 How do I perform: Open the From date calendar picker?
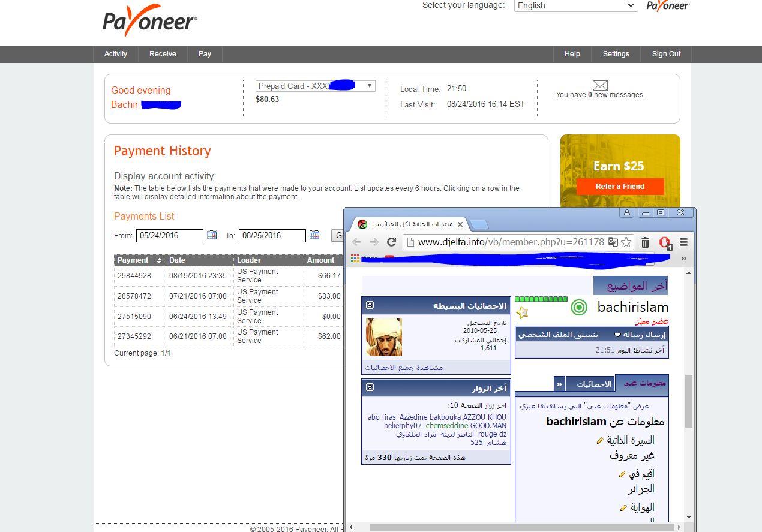pyautogui.click(x=212, y=235)
